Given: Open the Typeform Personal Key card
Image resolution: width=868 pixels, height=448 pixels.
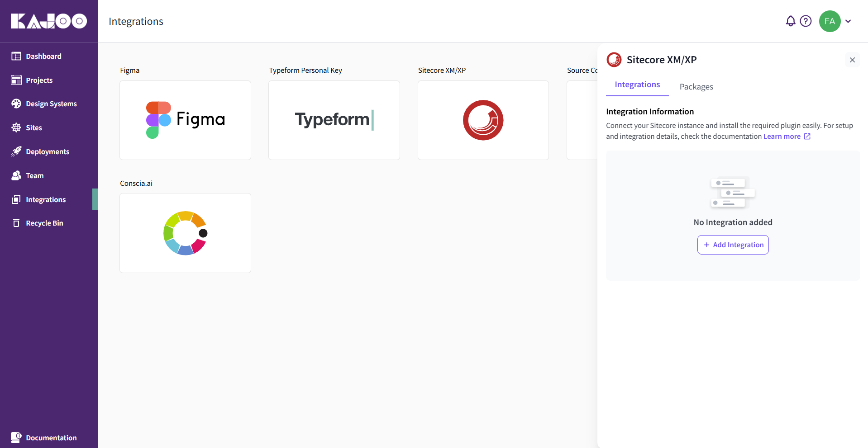Looking at the screenshot, I should pos(334,120).
